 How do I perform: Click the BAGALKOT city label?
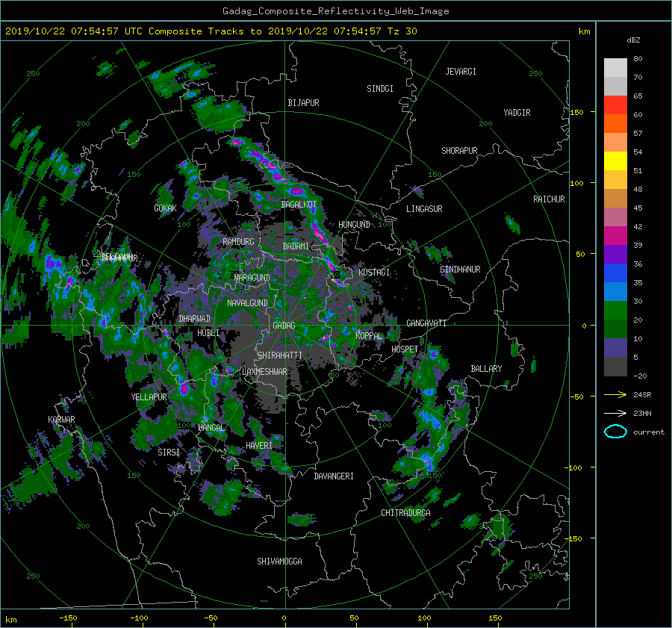(x=299, y=205)
